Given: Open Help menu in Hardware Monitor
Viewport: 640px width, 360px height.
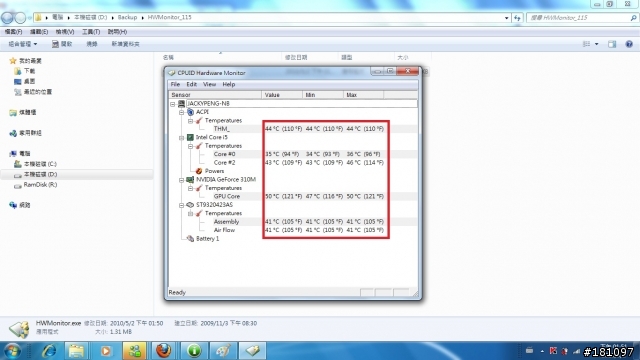Looking at the screenshot, I should 229,84.
